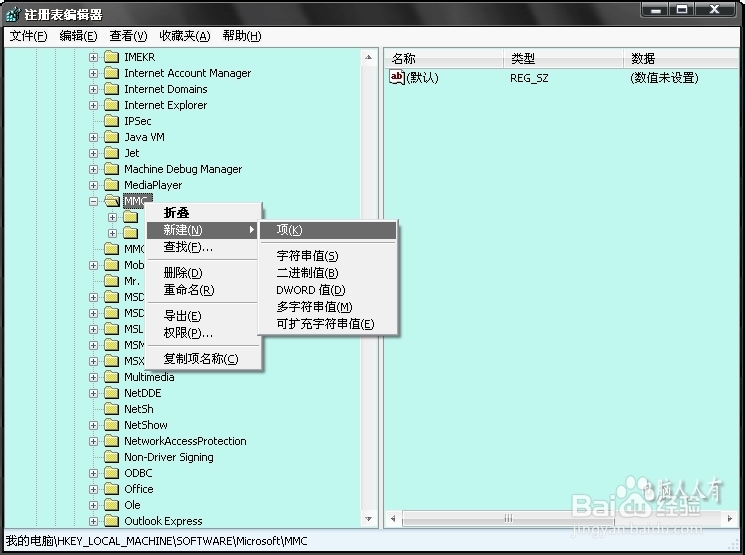The width and height of the screenshot is (745, 555).
Task: Open the 编辑(E) menu
Action: pyautogui.click(x=78, y=36)
